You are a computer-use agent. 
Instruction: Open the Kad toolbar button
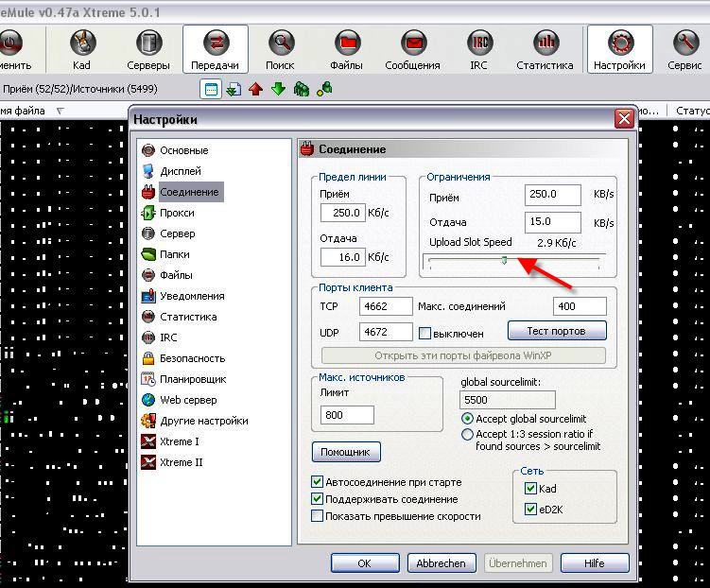click(82, 50)
